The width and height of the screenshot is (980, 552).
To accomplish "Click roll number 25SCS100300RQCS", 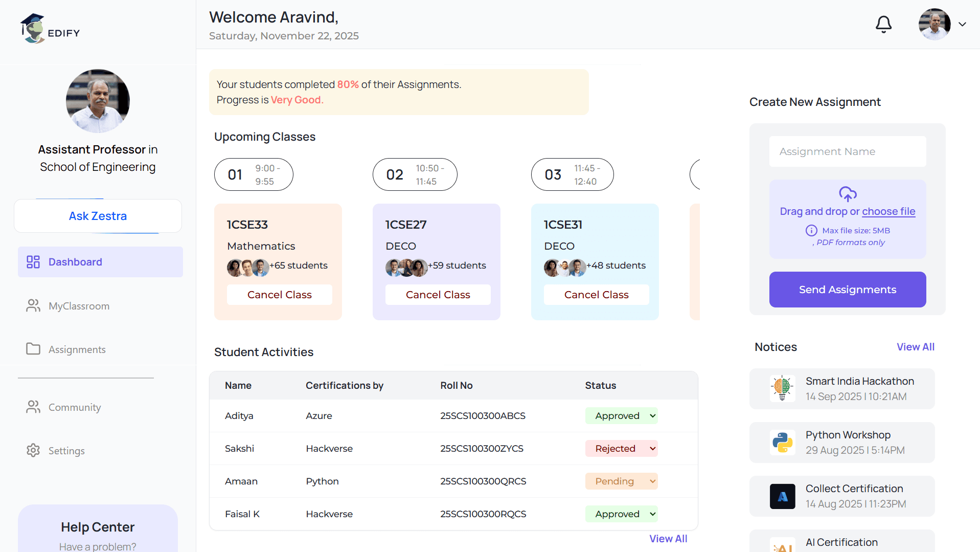I will [x=483, y=514].
